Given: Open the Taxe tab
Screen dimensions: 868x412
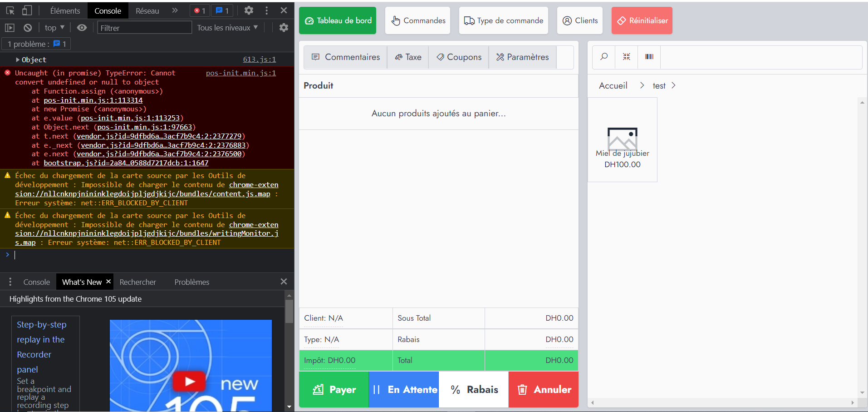Looking at the screenshot, I should click(x=407, y=57).
